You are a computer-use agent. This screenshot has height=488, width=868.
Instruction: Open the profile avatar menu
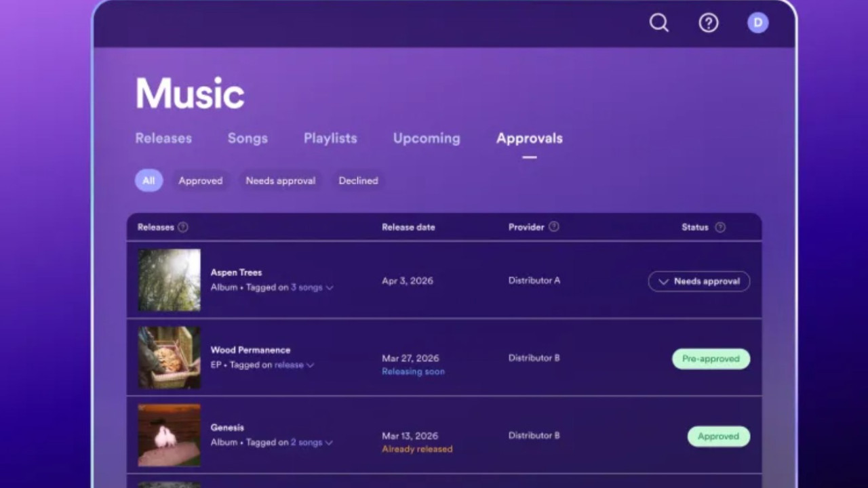coord(757,22)
